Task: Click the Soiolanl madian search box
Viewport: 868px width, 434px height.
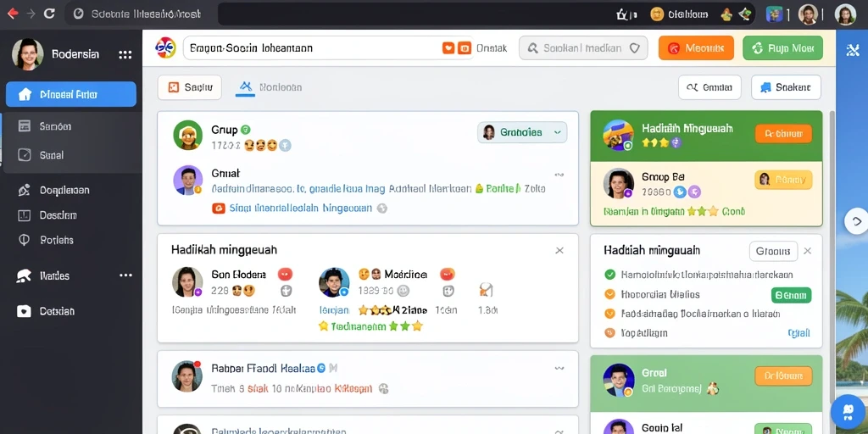Action: (x=583, y=48)
